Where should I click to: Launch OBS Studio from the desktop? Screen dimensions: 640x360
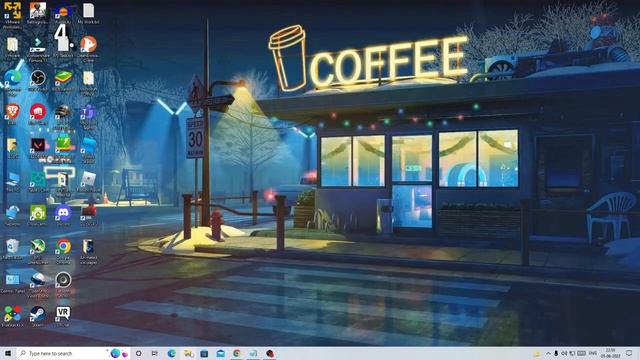pos(38,78)
